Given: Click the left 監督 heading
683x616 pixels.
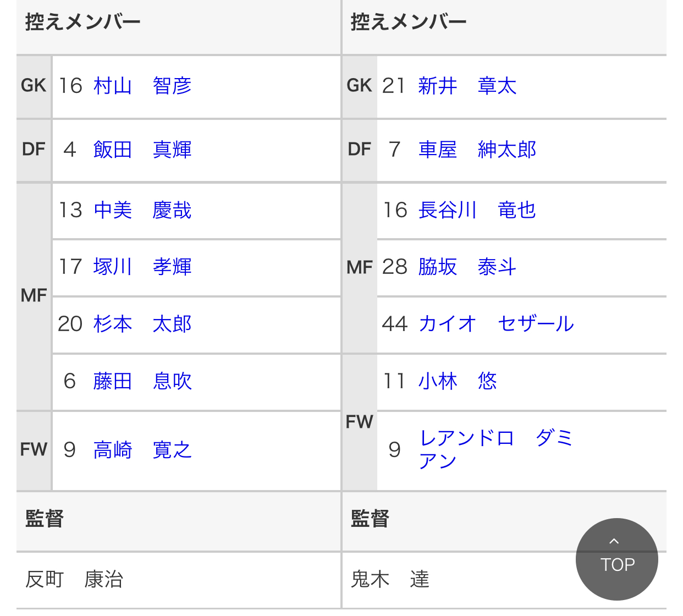Looking at the screenshot, I should click(x=45, y=519).
